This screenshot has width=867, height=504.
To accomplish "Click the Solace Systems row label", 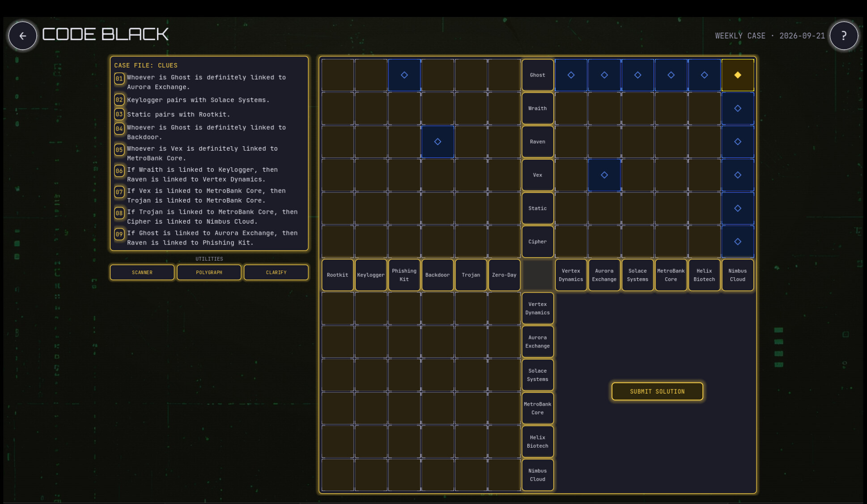I will [538, 375].
